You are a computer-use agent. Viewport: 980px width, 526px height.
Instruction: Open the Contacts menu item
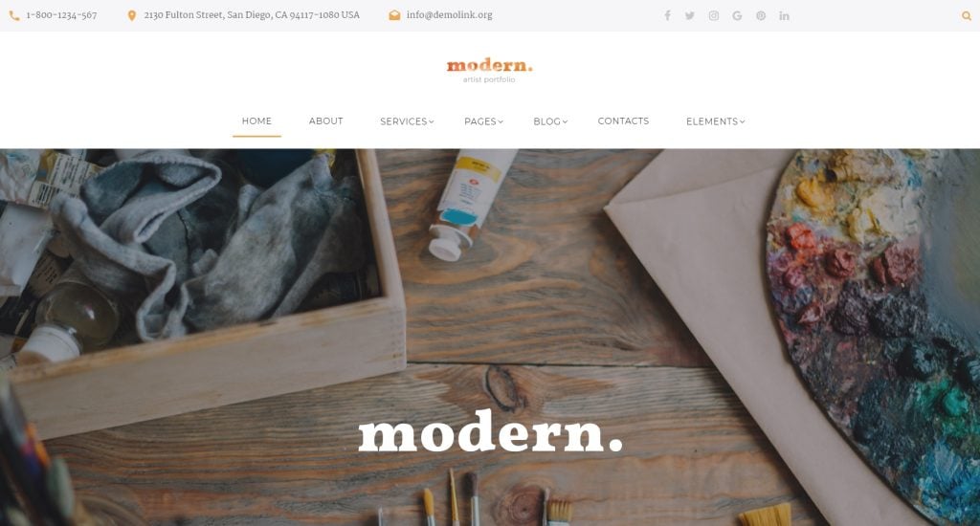623,121
